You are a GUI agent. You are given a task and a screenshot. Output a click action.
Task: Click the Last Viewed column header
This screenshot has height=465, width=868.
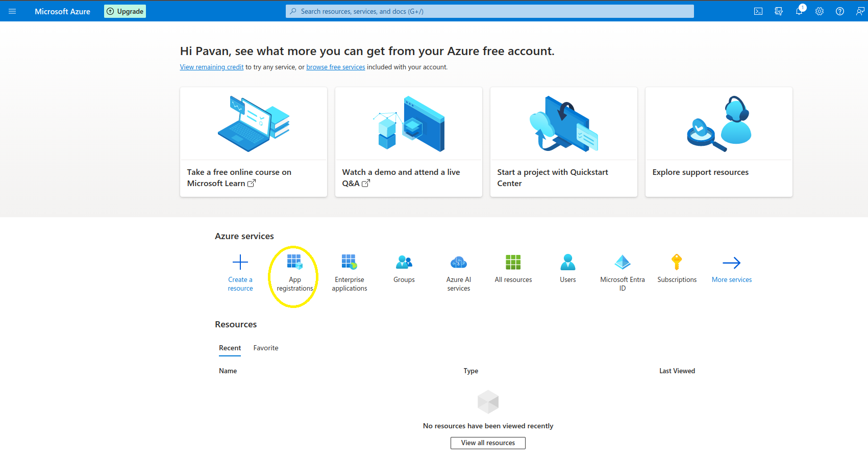point(677,371)
